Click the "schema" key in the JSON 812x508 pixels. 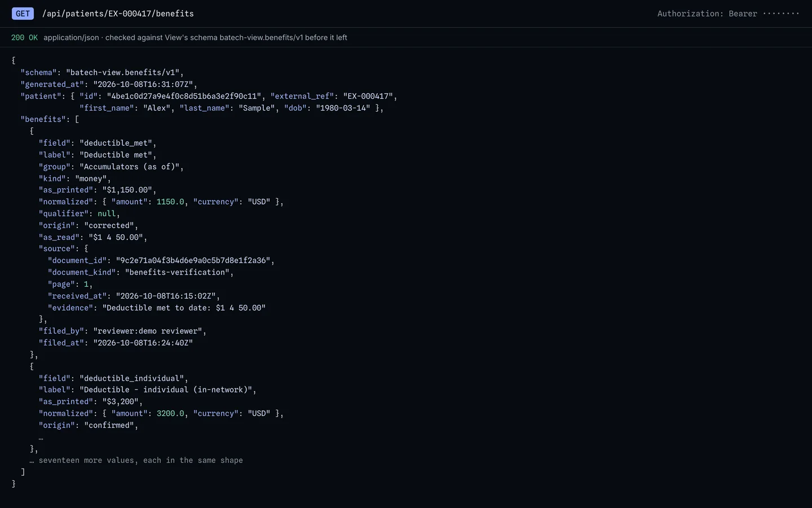pos(39,72)
